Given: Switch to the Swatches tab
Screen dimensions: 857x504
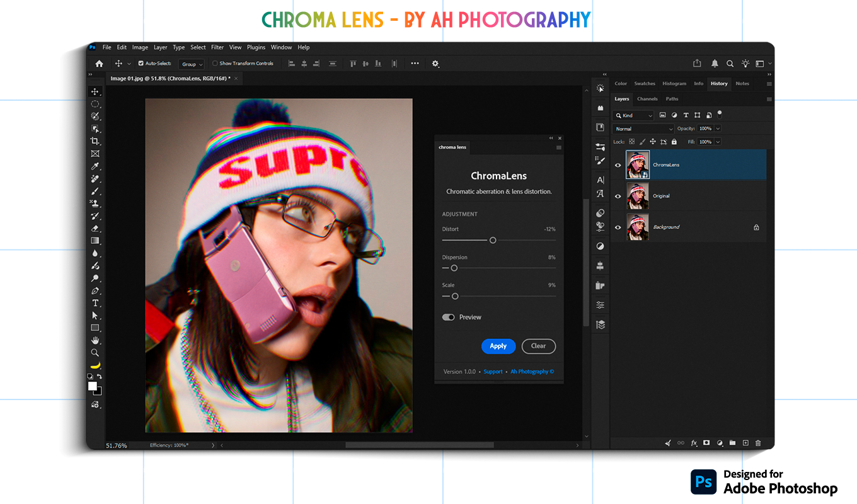Looking at the screenshot, I should 645,83.
